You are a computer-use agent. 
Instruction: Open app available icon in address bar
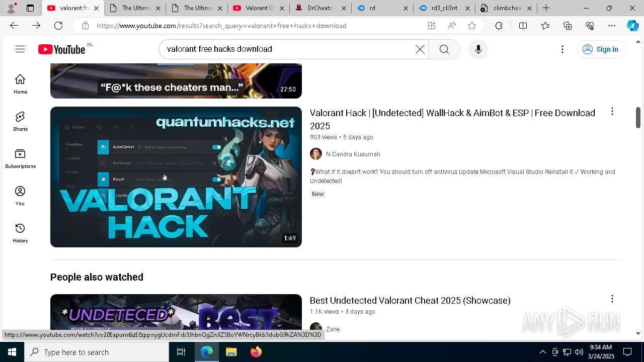431,26
